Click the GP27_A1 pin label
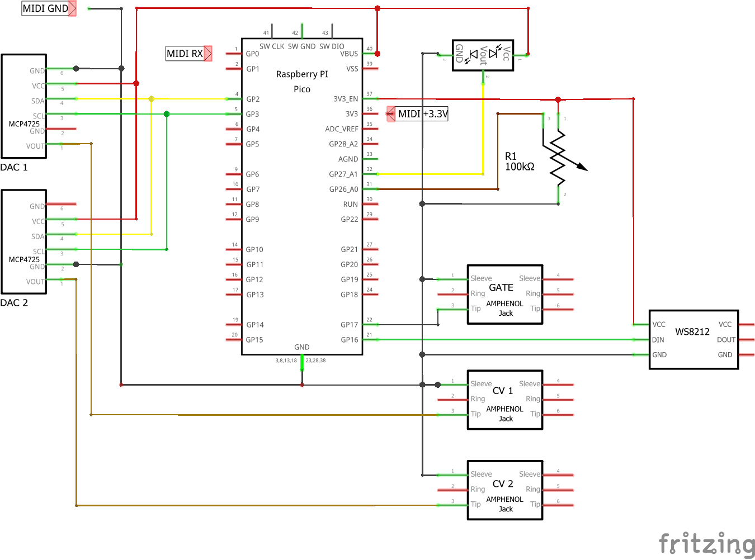The width and height of the screenshot is (755, 560). [343, 174]
